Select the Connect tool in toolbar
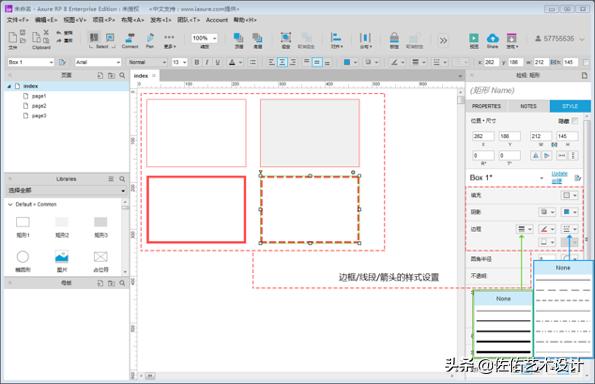 click(130, 38)
